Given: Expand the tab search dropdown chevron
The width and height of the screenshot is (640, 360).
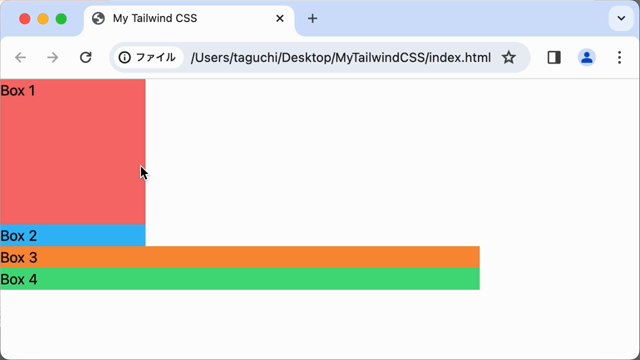Looking at the screenshot, I should [621, 18].
